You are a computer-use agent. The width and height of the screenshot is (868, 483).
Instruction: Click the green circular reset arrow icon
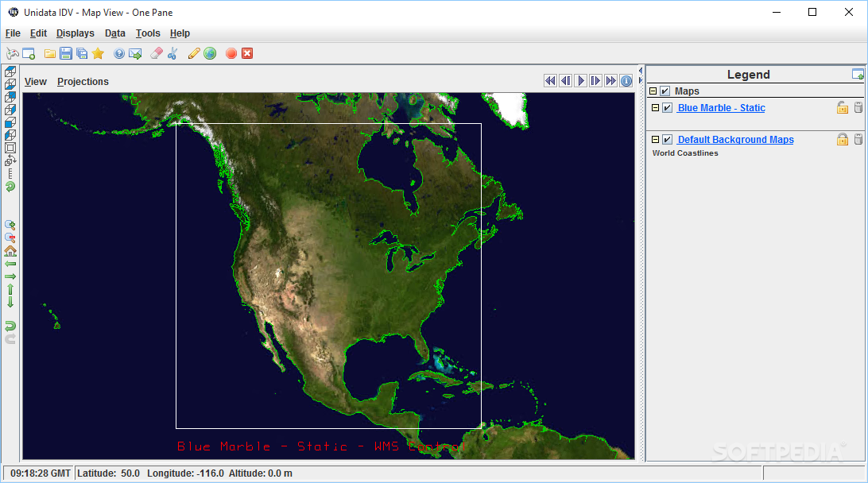pyautogui.click(x=10, y=187)
